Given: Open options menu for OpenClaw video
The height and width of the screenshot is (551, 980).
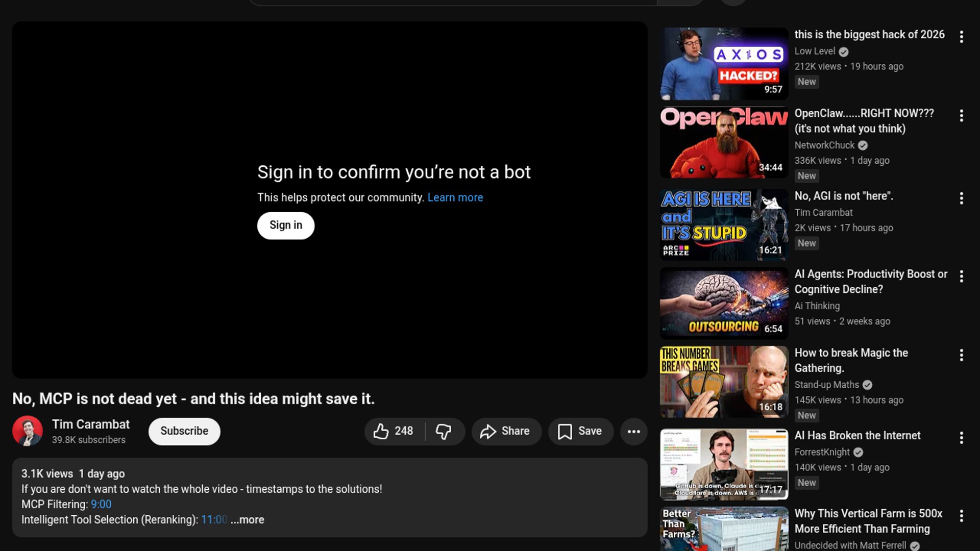Looking at the screenshot, I should [x=961, y=116].
